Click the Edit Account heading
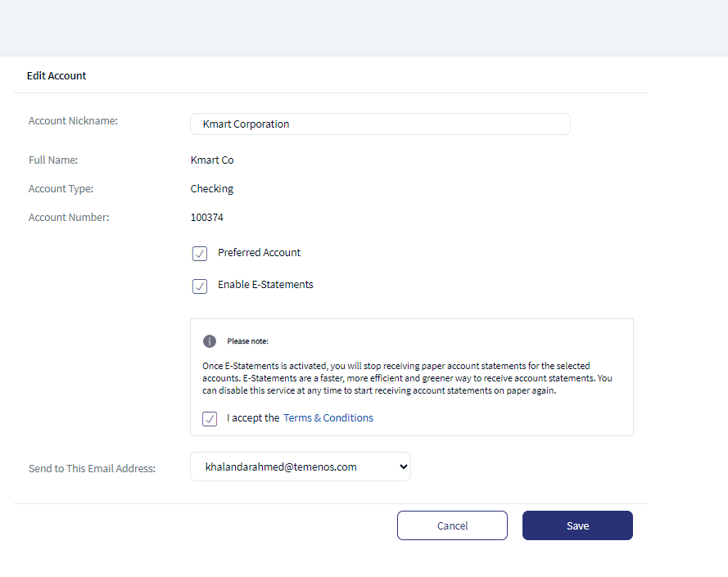 click(x=57, y=75)
